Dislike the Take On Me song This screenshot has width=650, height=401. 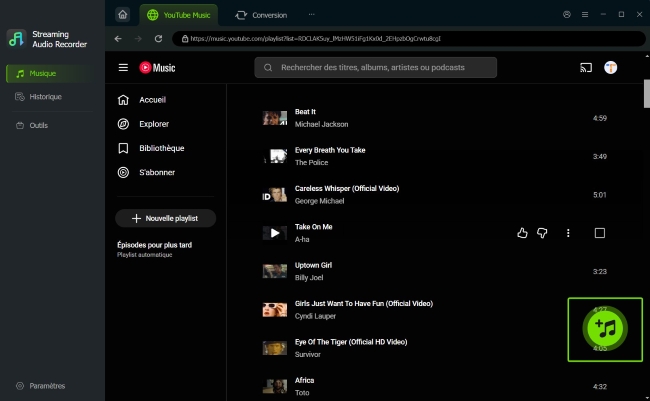tap(542, 233)
